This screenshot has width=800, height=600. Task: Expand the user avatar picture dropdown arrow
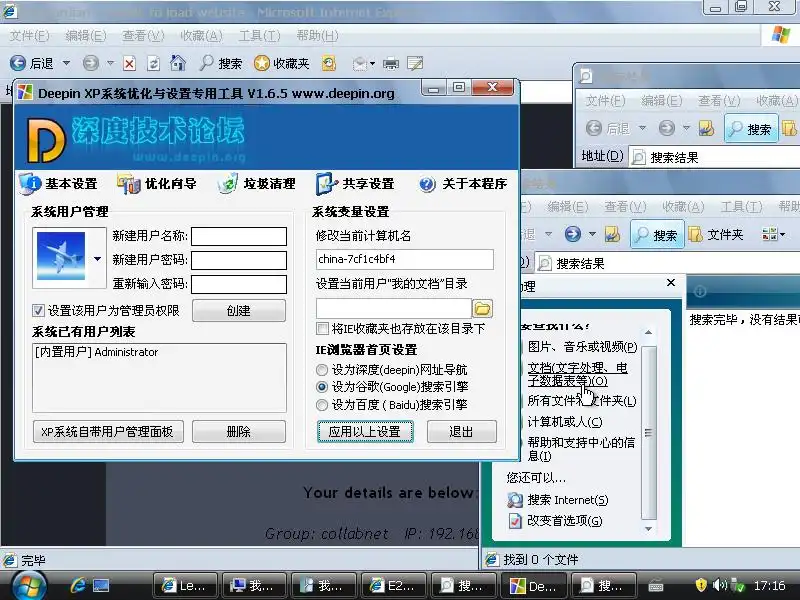[x=97, y=259]
